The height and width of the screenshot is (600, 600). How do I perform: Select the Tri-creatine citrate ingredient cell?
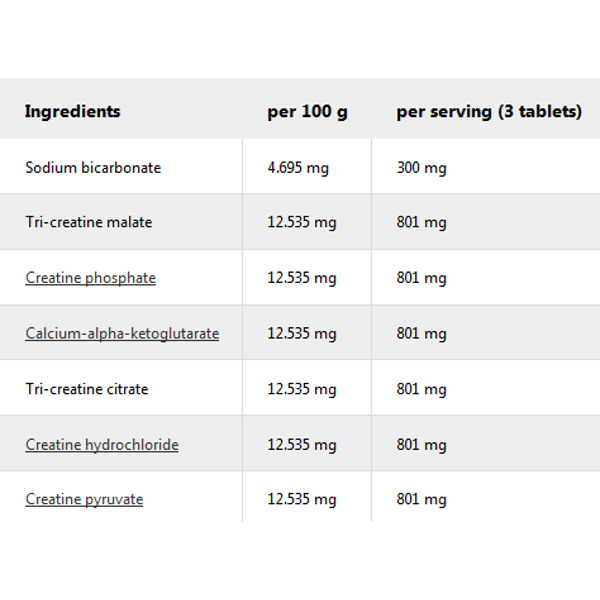(x=87, y=389)
